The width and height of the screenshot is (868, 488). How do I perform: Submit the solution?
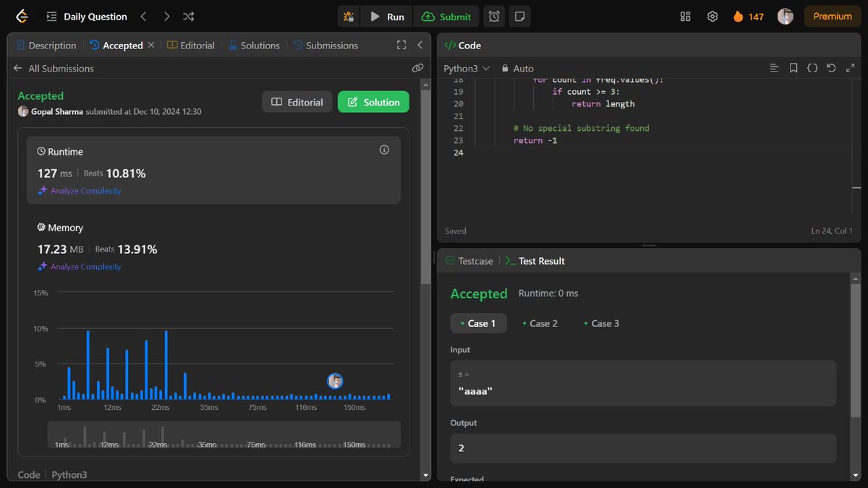[x=446, y=16]
